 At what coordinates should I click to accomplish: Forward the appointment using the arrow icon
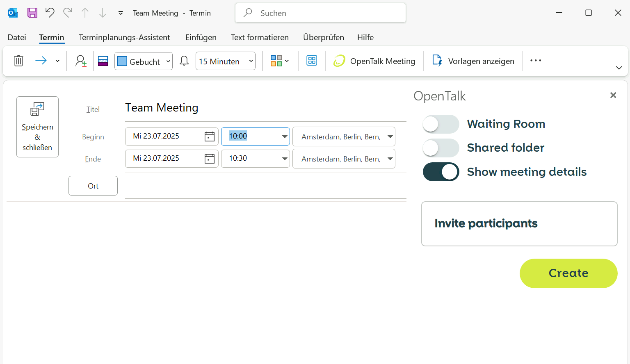[x=41, y=61]
